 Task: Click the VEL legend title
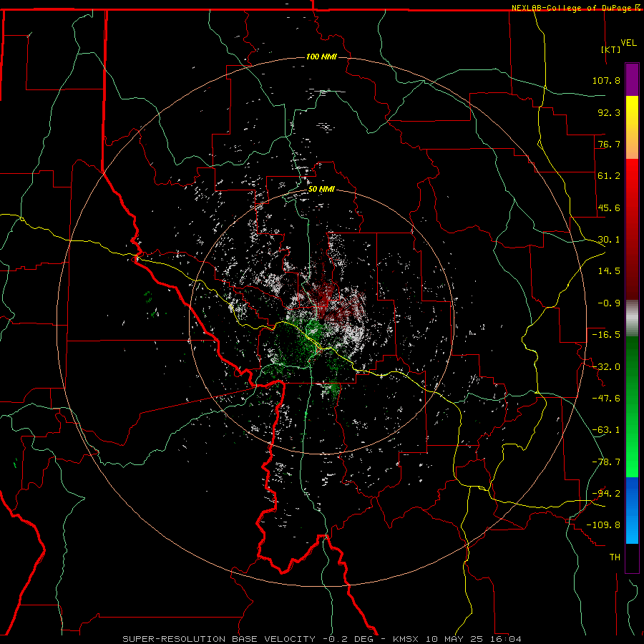click(x=628, y=43)
